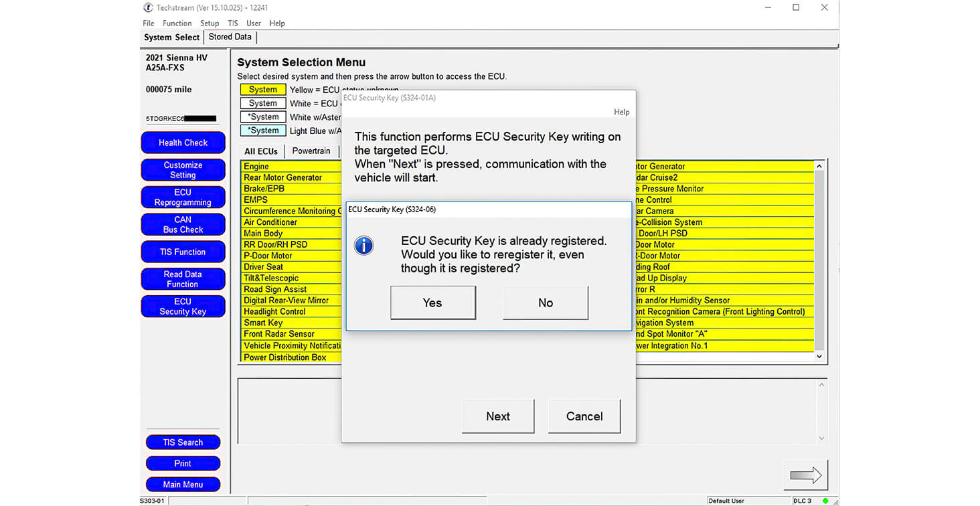The height and width of the screenshot is (506, 980).
Task: Click No in the S324-06 dialog
Action: [546, 303]
